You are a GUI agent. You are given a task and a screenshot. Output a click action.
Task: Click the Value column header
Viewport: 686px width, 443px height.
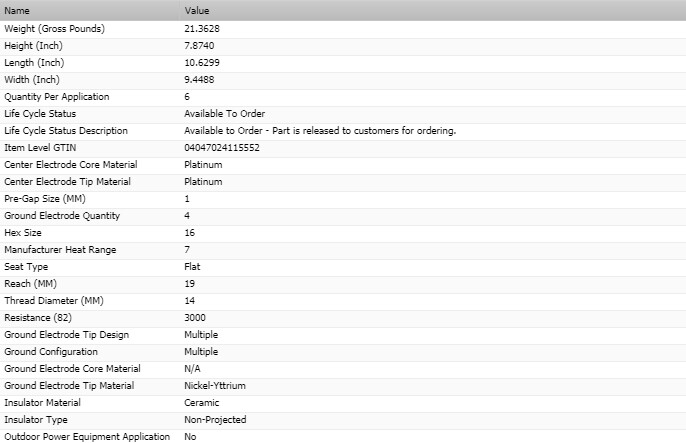(x=433, y=10)
